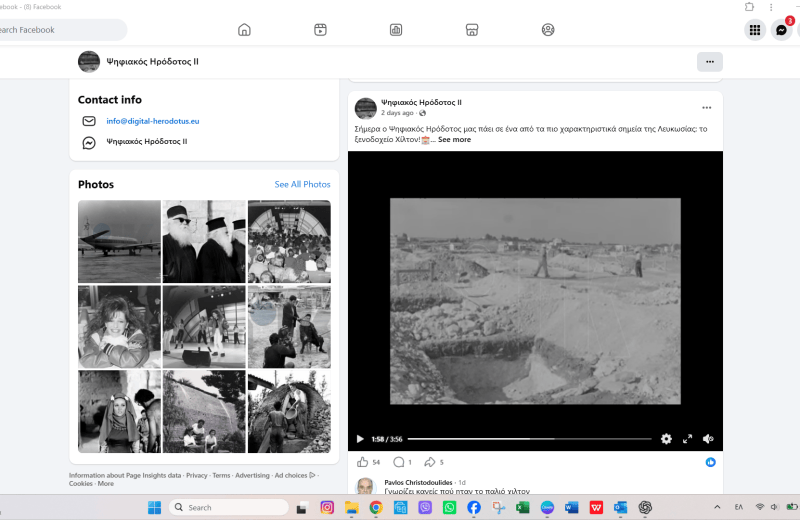Open the Facebook menu grid icon
This screenshot has width=800, height=520.
(x=755, y=30)
